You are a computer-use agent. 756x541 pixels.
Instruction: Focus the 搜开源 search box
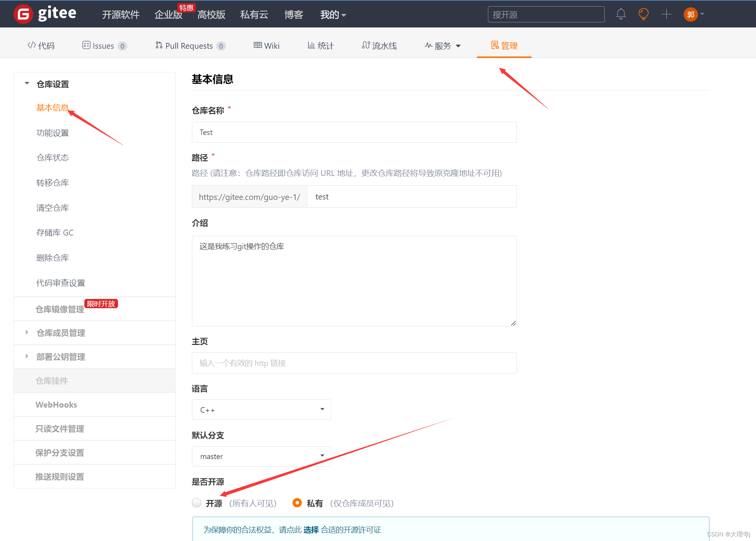point(546,14)
